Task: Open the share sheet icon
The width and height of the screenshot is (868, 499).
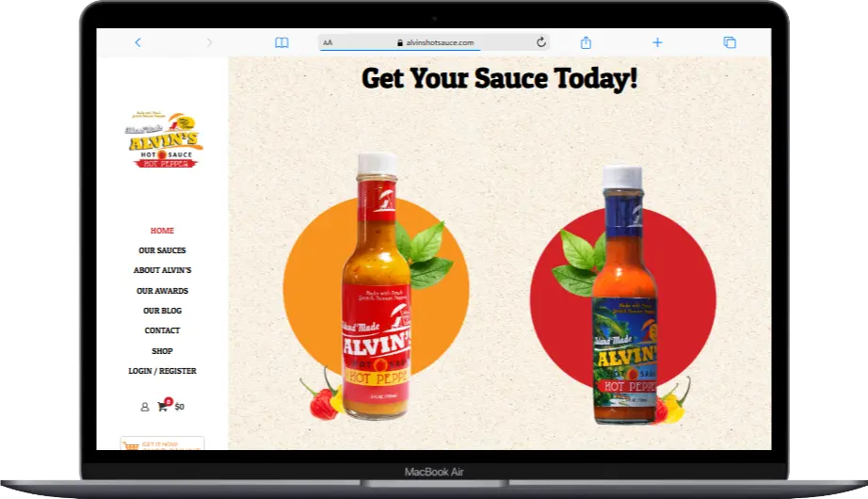Action: tap(586, 42)
